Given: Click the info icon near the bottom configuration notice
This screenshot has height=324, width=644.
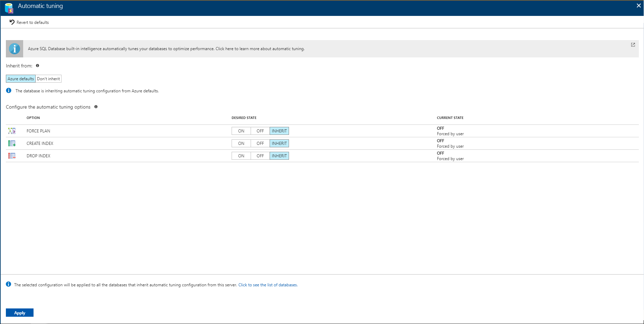Looking at the screenshot, I should click(x=8, y=284).
